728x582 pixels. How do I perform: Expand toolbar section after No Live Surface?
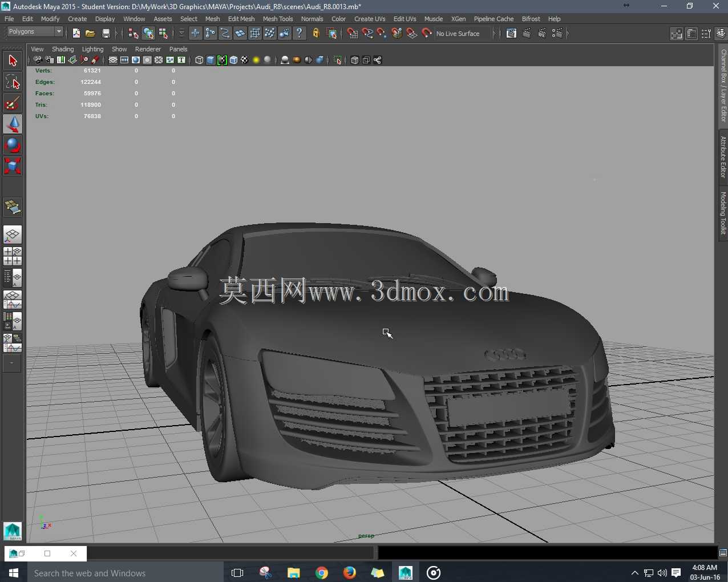[x=495, y=33]
